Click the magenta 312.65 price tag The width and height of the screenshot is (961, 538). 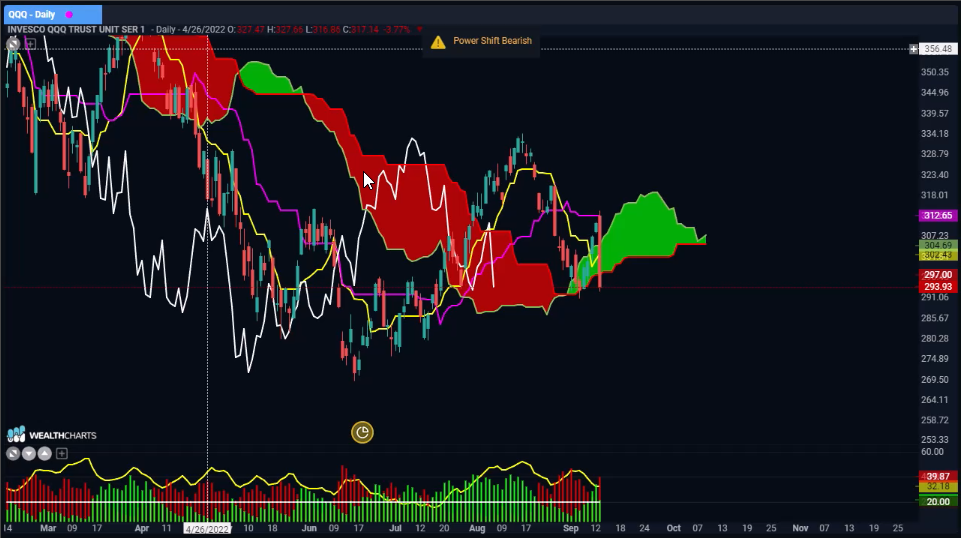pyautogui.click(x=937, y=216)
